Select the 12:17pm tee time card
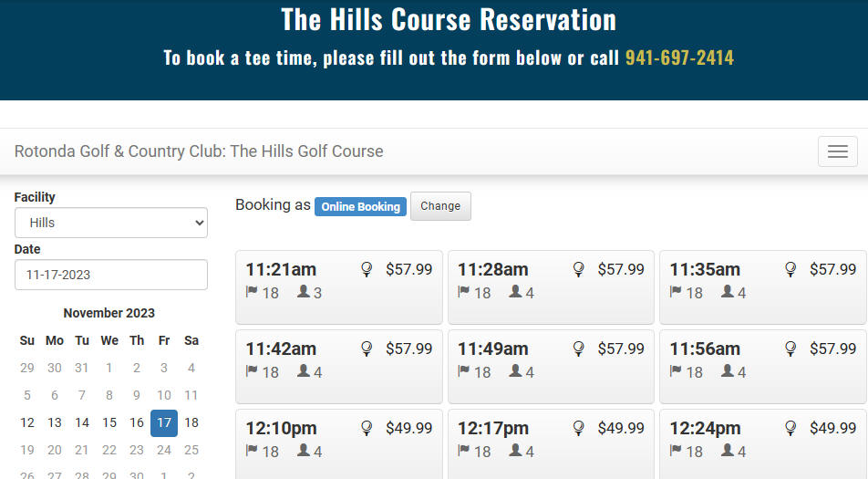 point(551,444)
